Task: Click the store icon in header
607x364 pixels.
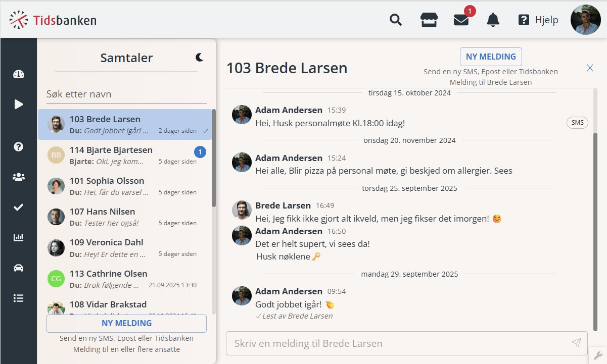Action: pos(429,20)
